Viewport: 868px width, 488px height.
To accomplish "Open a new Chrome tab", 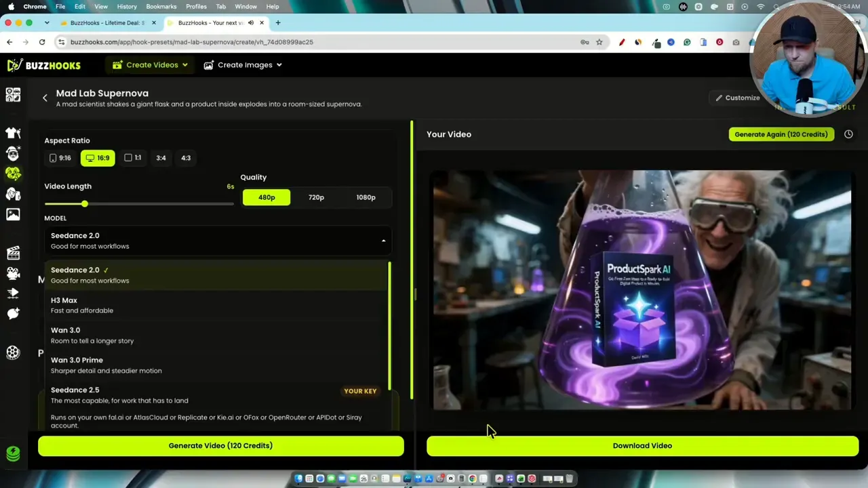I will (x=278, y=23).
